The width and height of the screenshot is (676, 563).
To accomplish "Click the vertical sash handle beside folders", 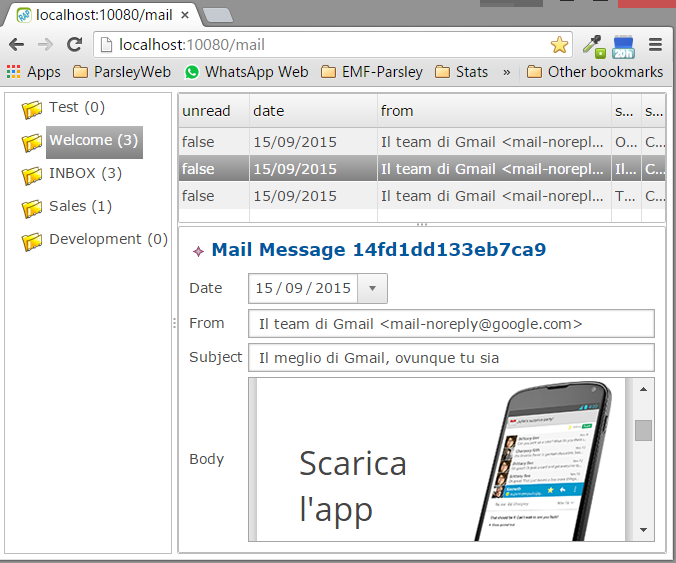I will coord(174,323).
